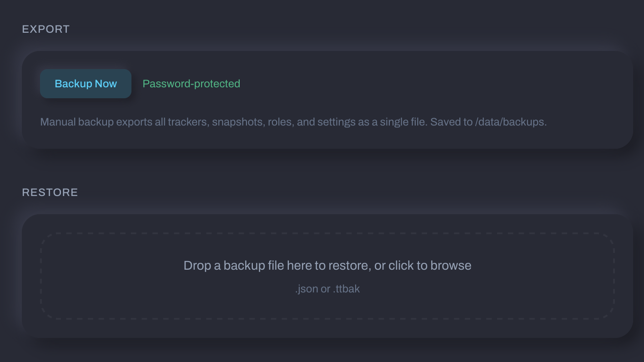The width and height of the screenshot is (644, 362).
Task: Click the Export settings card
Action: (327, 98)
